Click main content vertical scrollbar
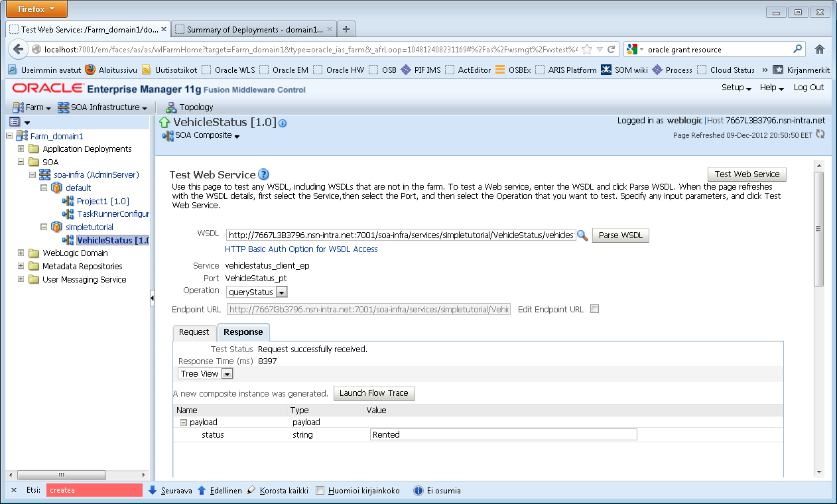Image resolution: width=837 pixels, height=504 pixels. [x=819, y=229]
